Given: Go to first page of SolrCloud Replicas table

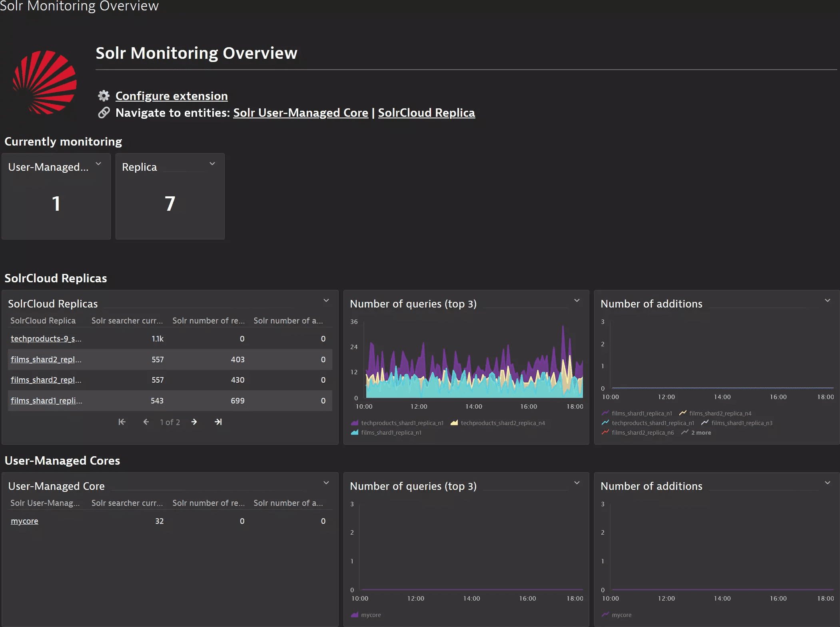Looking at the screenshot, I should point(122,422).
